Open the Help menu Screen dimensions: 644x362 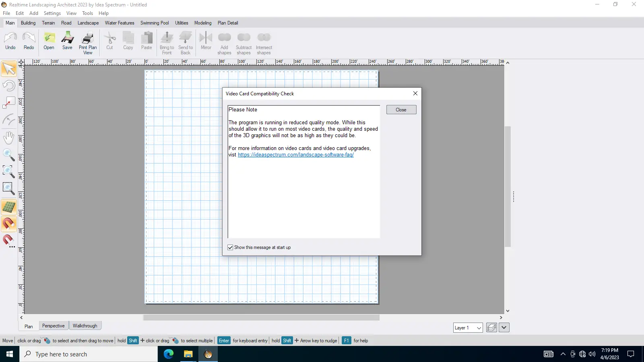[103, 13]
